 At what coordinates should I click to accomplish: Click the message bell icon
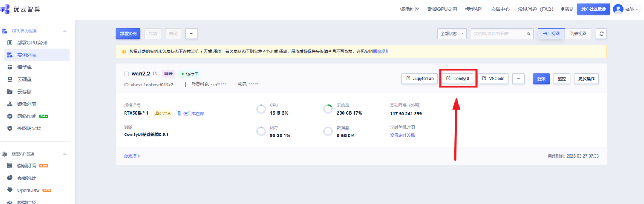pos(562,9)
